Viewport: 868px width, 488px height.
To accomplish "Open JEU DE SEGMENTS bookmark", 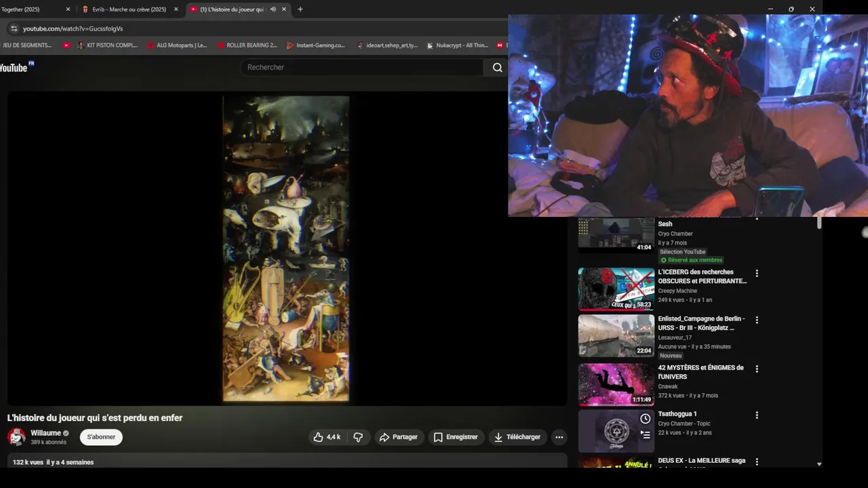I will pyautogui.click(x=27, y=45).
